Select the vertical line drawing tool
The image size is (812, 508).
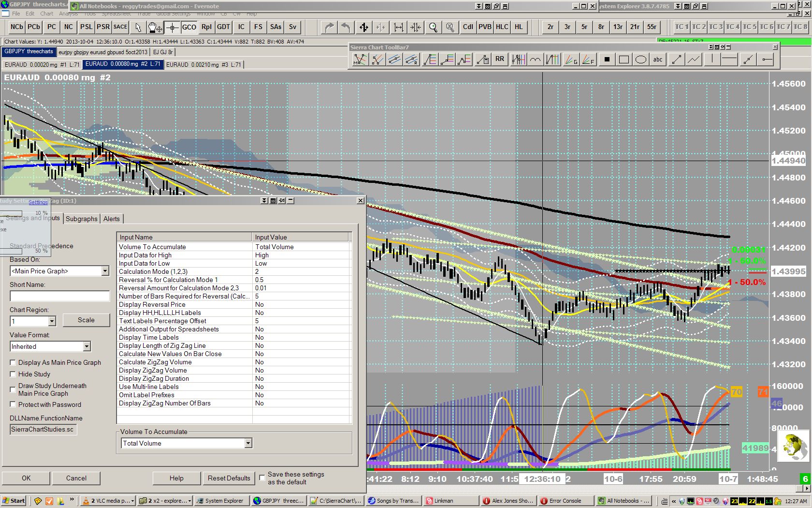click(x=712, y=60)
